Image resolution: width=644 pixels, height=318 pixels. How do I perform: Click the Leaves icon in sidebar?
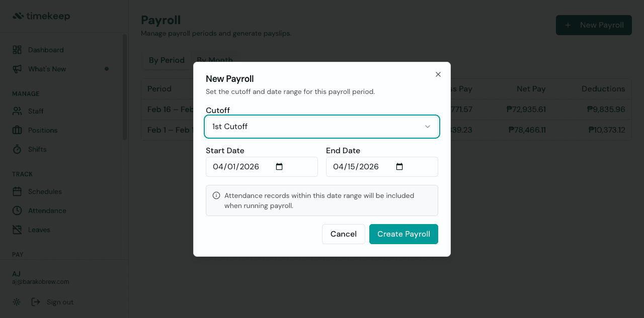tap(16, 230)
